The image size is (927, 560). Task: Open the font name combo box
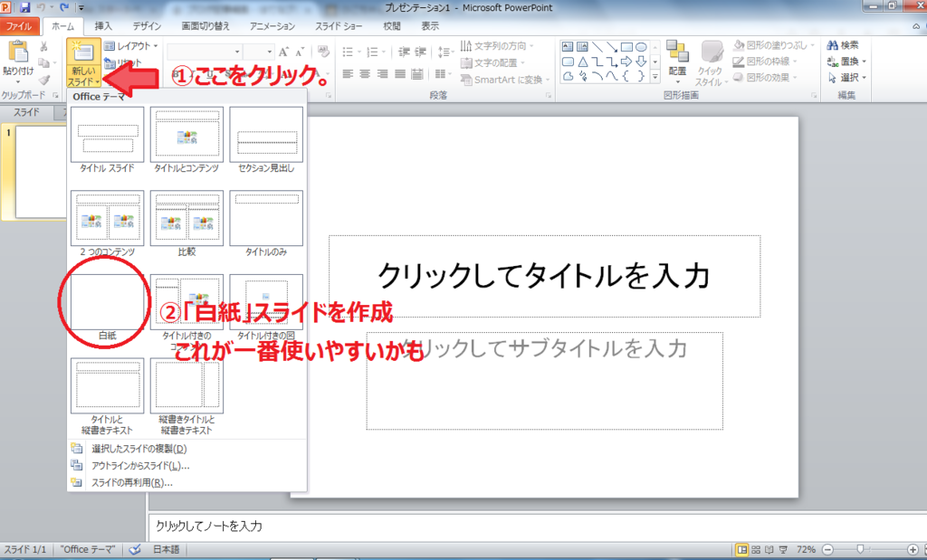click(x=205, y=52)
